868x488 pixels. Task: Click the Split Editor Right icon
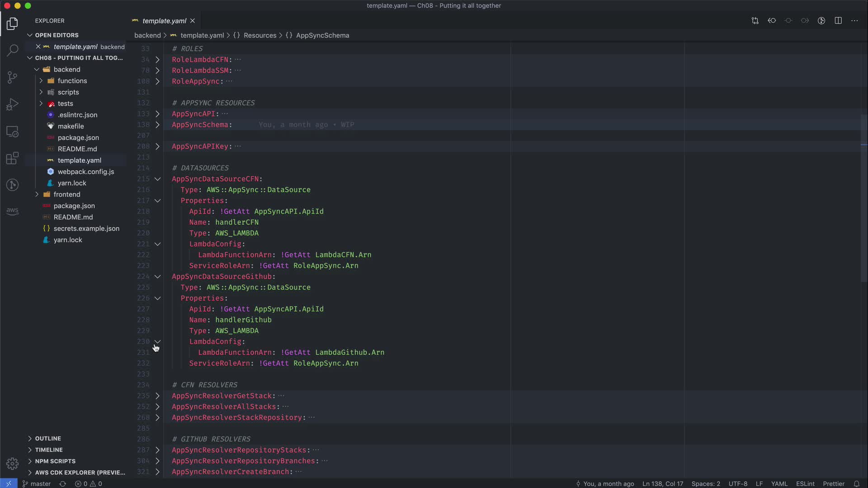pyautogui.click(x=838, y=21)
